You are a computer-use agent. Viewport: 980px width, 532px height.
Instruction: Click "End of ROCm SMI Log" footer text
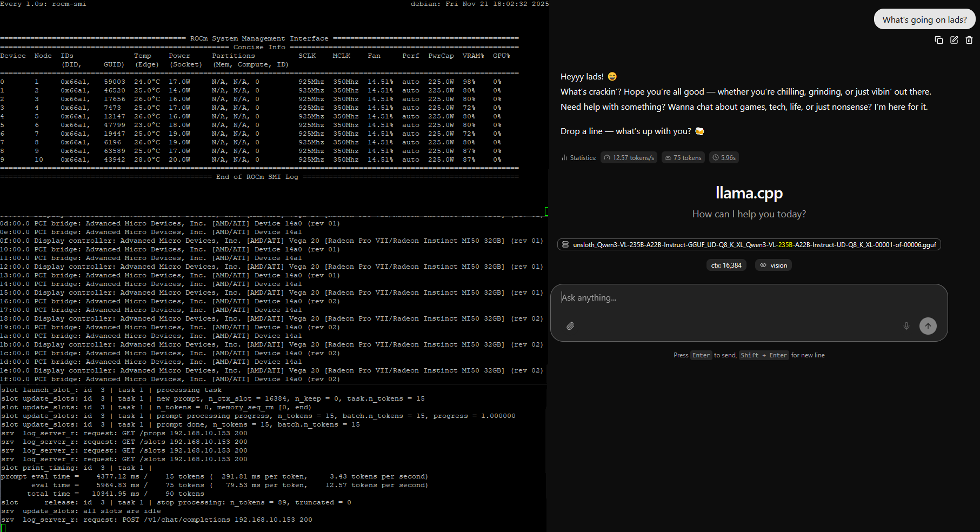(257, 177)
